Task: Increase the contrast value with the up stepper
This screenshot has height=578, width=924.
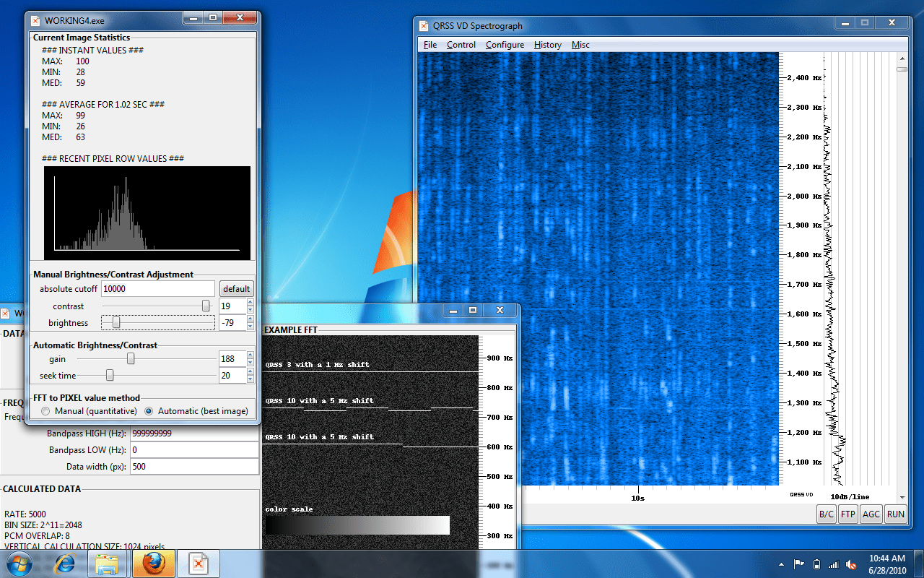Action: pyautogui.click(x=250, y=301)
